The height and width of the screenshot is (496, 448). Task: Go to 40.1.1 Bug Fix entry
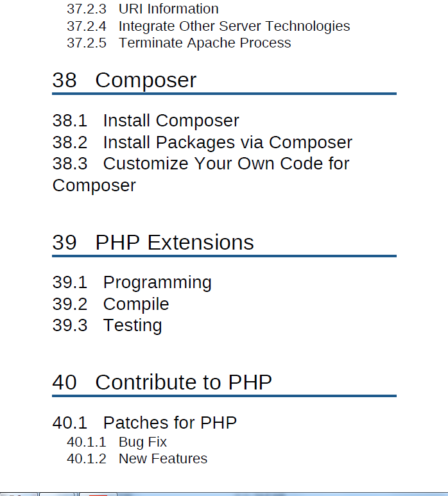click(117, 442)
